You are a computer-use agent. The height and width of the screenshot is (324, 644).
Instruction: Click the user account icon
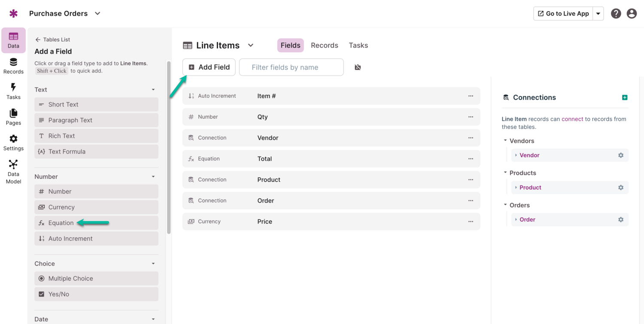pos(632,13)
